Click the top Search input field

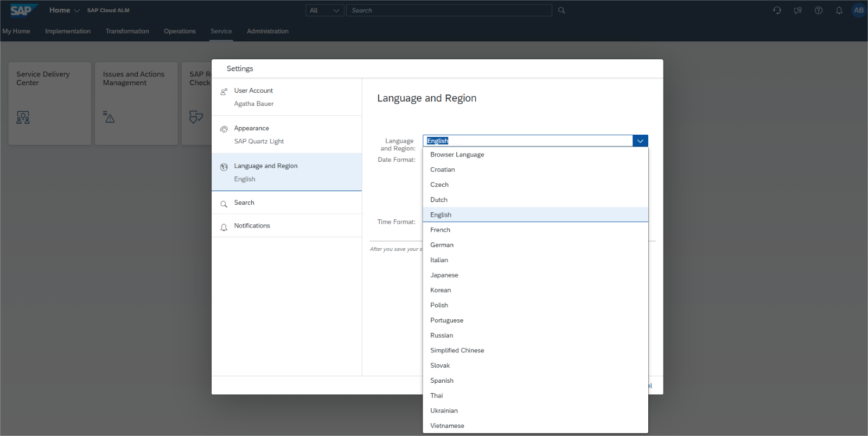[449, 10]
